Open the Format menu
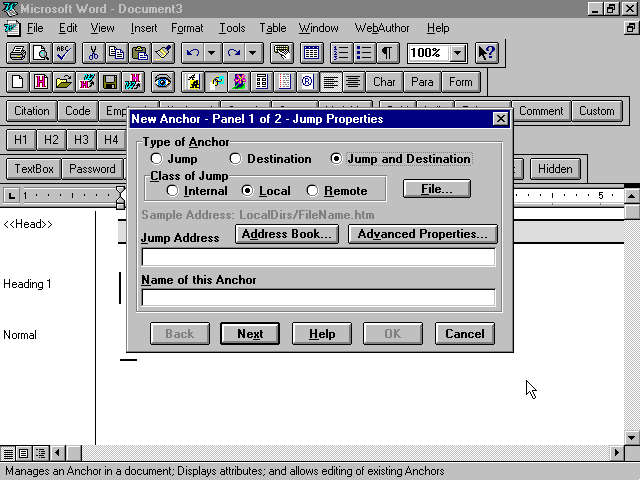Image resolution: width=640 pixels, height=480 pixels. click(x=187, y=28)
